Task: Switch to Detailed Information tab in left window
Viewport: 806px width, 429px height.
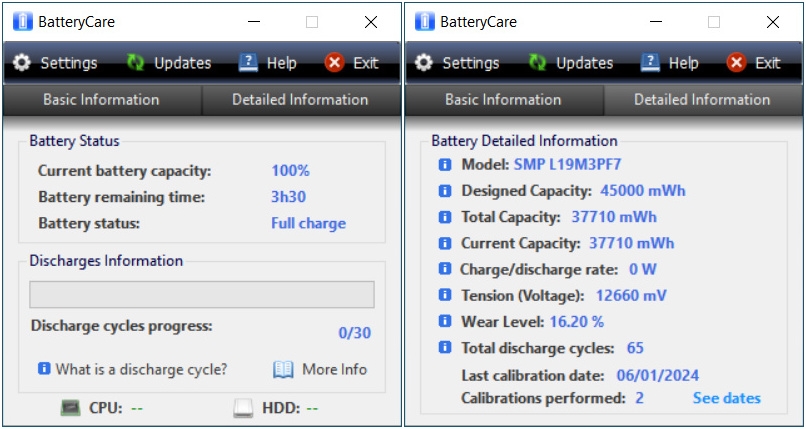Action: [x=301, y=100]
